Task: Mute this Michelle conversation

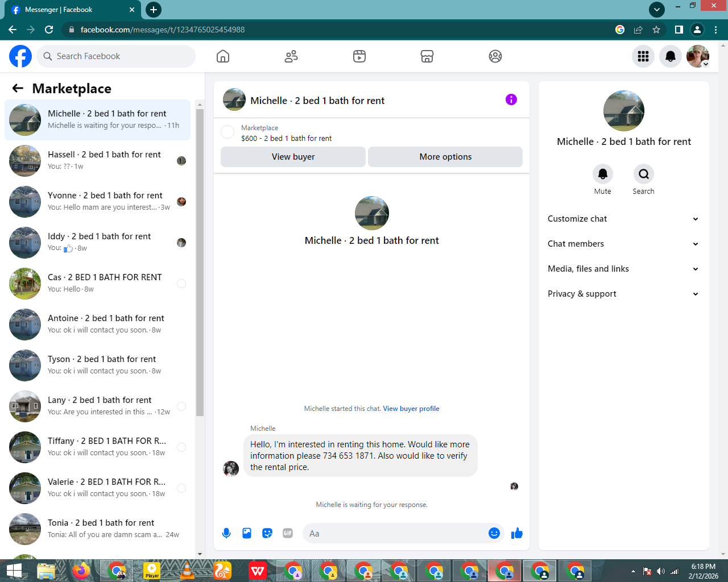Action: point(603,174)
